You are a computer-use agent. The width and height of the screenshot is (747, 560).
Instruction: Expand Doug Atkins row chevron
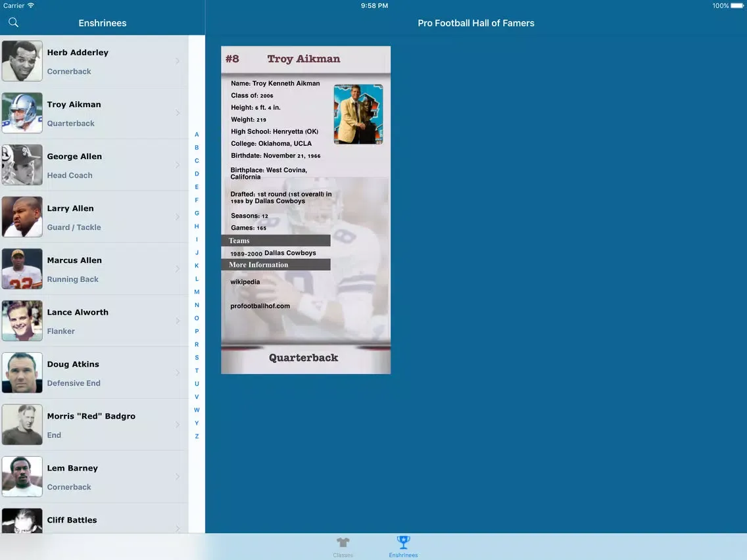pos(178,373)
